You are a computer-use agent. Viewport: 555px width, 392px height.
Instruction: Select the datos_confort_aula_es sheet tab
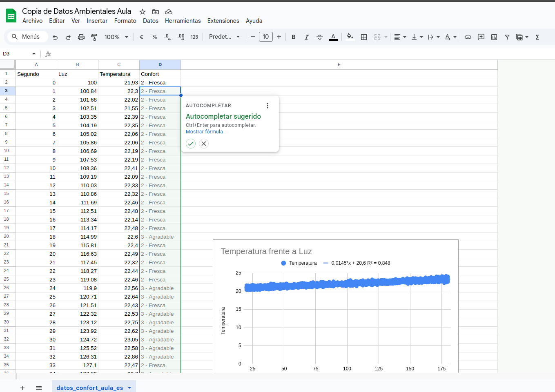point(89,388)
